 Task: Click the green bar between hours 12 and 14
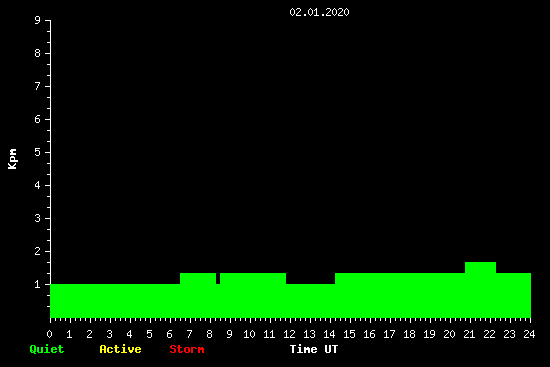pos(310,301)
